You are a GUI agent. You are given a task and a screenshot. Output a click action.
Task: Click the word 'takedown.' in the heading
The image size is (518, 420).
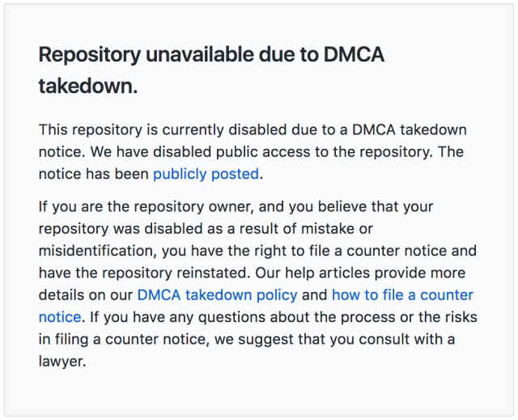pos(88,86)
